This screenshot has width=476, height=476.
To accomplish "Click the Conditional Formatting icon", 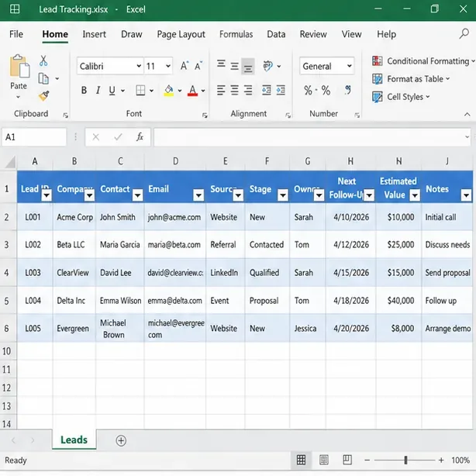I will [x=377, y=61].
